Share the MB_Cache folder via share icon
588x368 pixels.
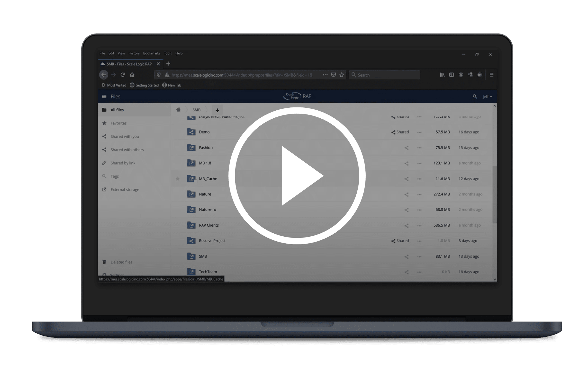(x=406, y=179)
